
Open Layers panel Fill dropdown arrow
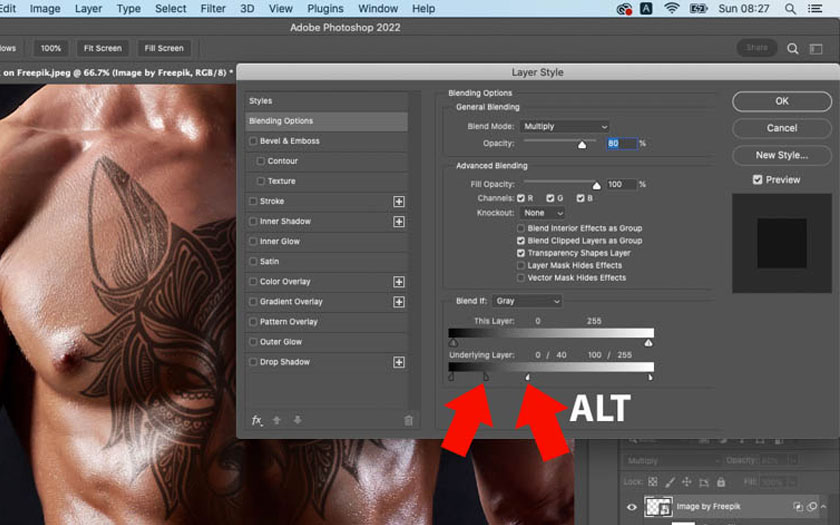[x=793, y=482]
